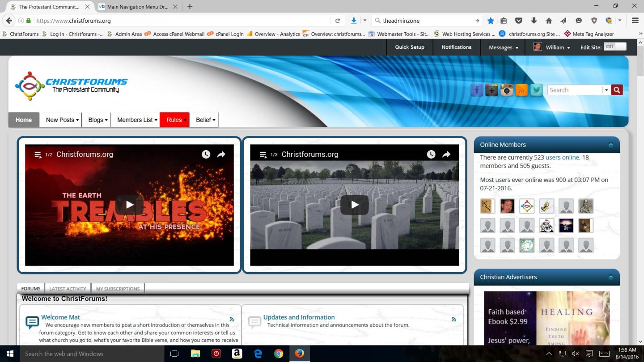Switch to the Latest Activity tab
Viewport: 644px width, 362px height.
pyautogui.click(x=68, y=289)
